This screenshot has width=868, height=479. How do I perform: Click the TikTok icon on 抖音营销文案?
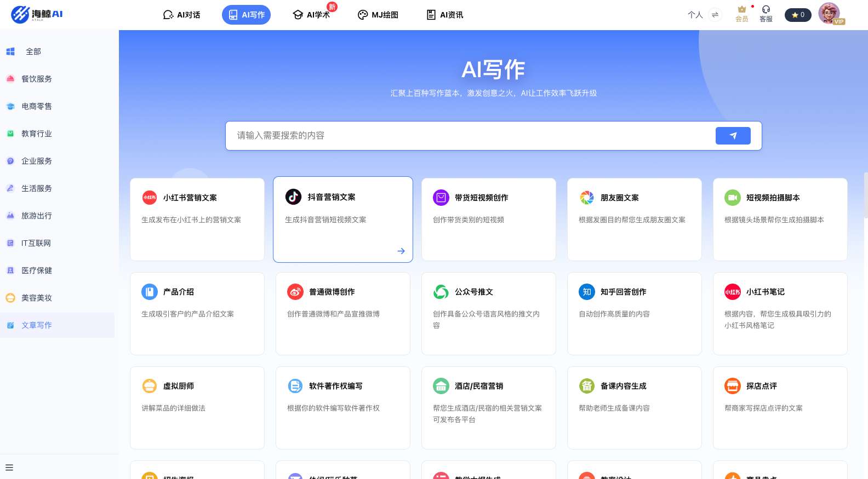point(293,197)
